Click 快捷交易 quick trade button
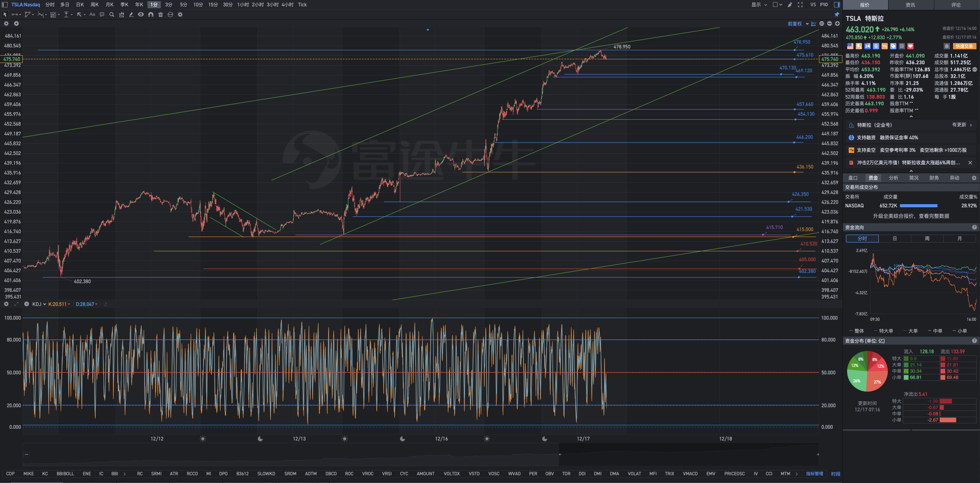Screen dimensions: 980x483 (x=964, y=46)
